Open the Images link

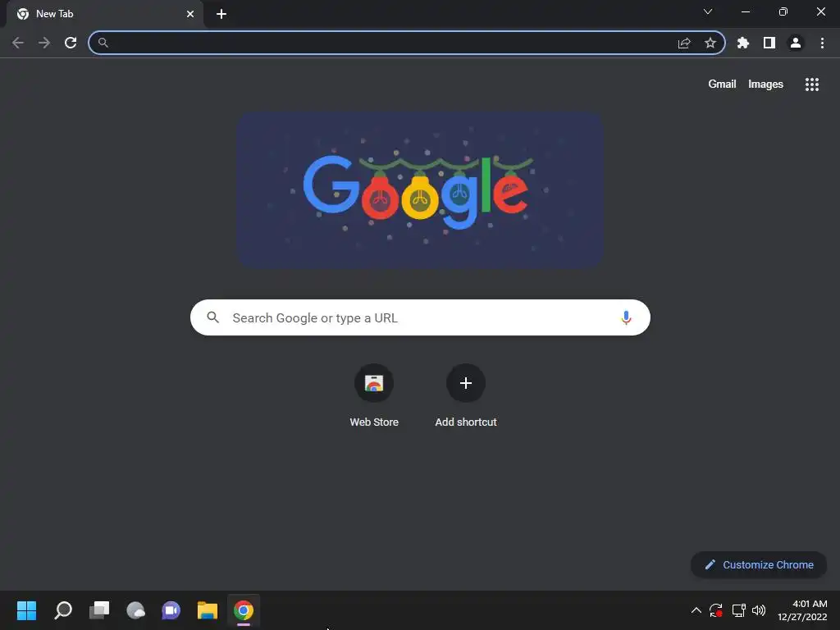coord(765,84)
